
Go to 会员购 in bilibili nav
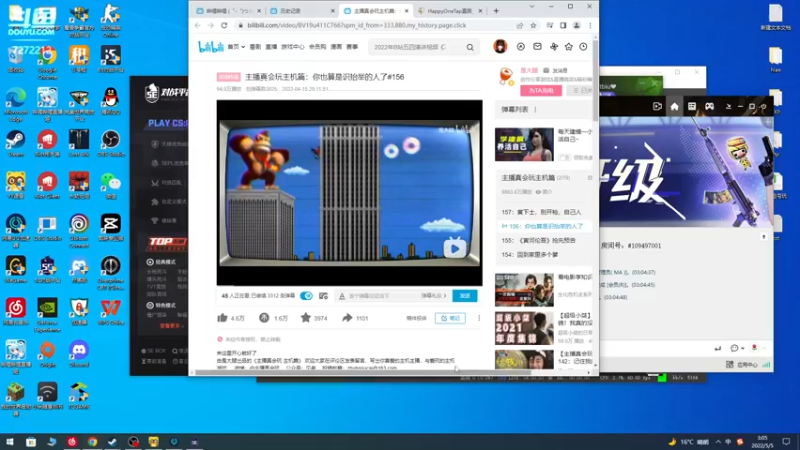pyautogui.click(x=317, y=47)
